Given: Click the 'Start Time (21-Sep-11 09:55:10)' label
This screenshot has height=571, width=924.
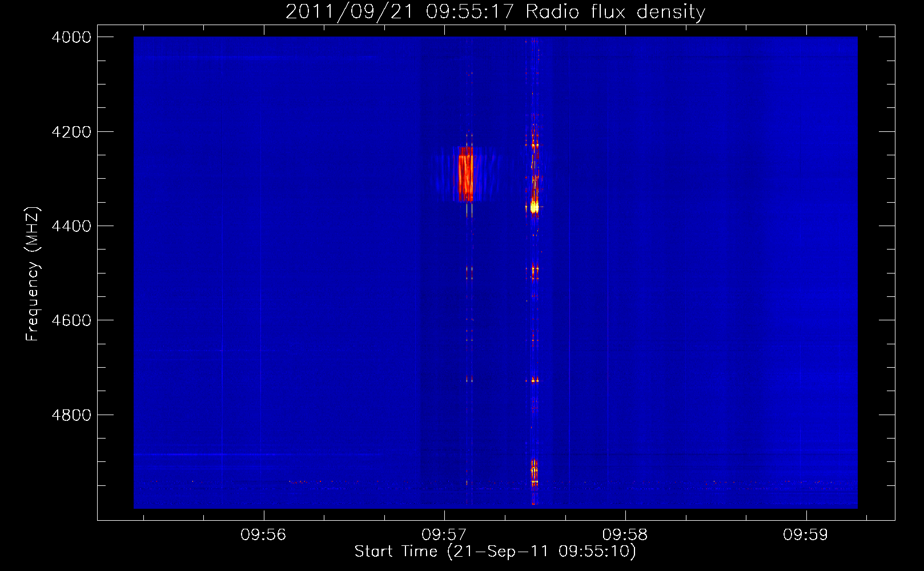Looking at the screenshot, I should (495, 552).
